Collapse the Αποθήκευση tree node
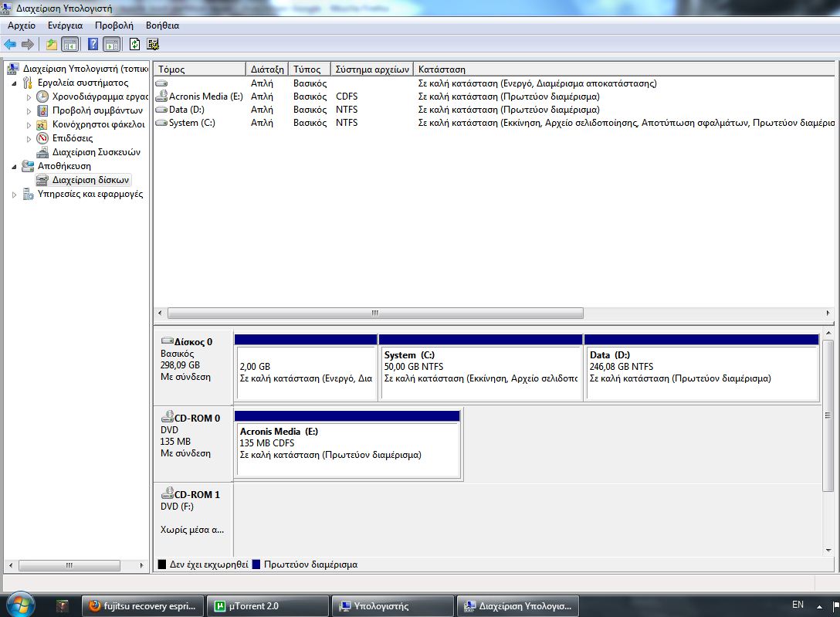The image size is (840, 617). (x=15, y=167)
